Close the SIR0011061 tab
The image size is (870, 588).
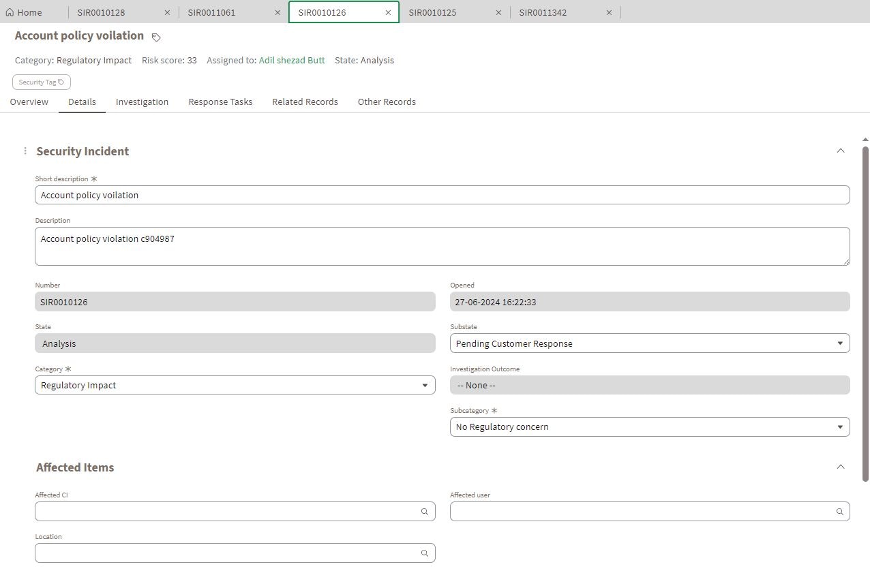[x=277, y=12]
